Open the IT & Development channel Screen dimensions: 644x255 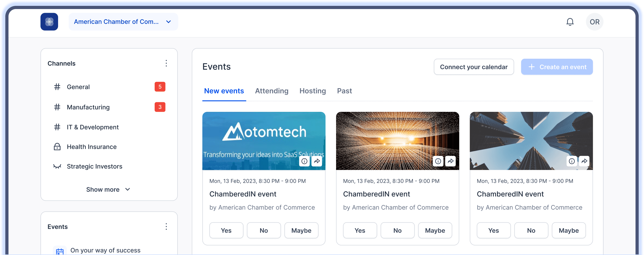click(93, 127)
